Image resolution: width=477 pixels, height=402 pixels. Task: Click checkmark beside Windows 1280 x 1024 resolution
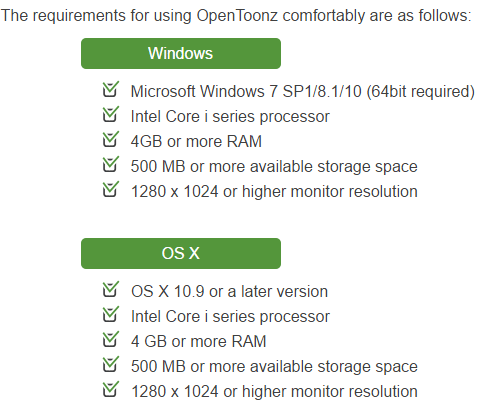[x=111, y=189]
